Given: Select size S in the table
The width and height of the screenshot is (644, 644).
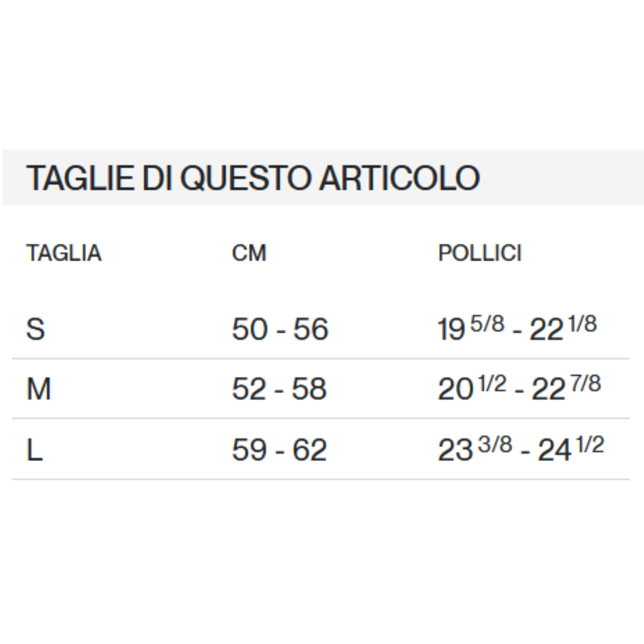Looking at the screenshot, I should point(36,329).
